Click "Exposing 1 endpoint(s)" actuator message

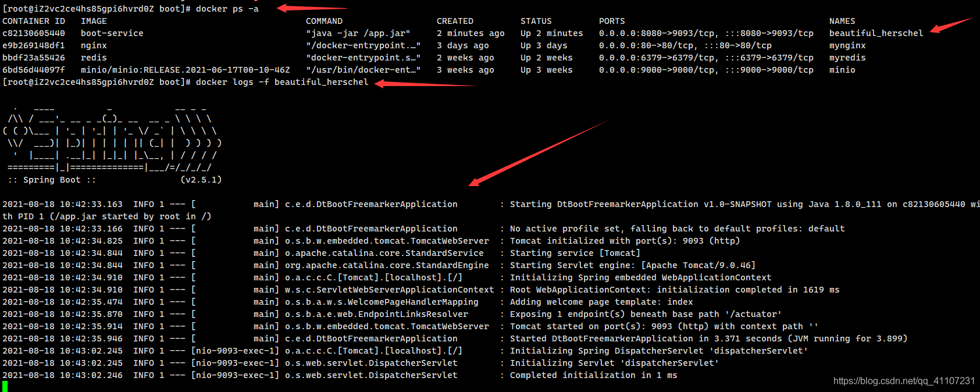tap(646, 314)
